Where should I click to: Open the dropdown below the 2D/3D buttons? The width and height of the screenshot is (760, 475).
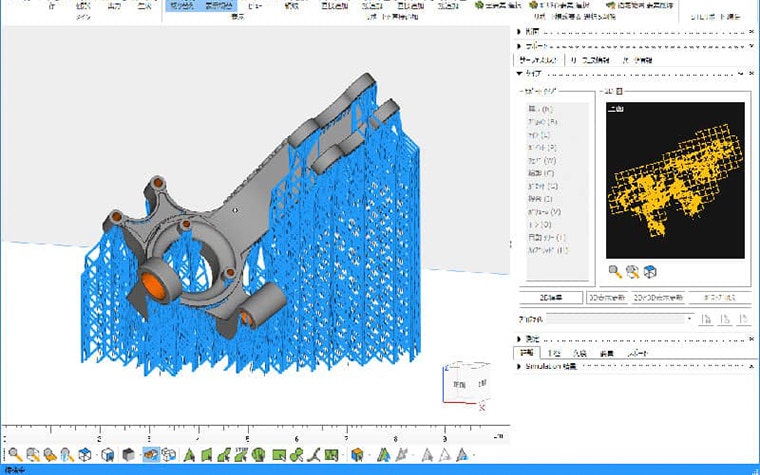pos(689,319)
